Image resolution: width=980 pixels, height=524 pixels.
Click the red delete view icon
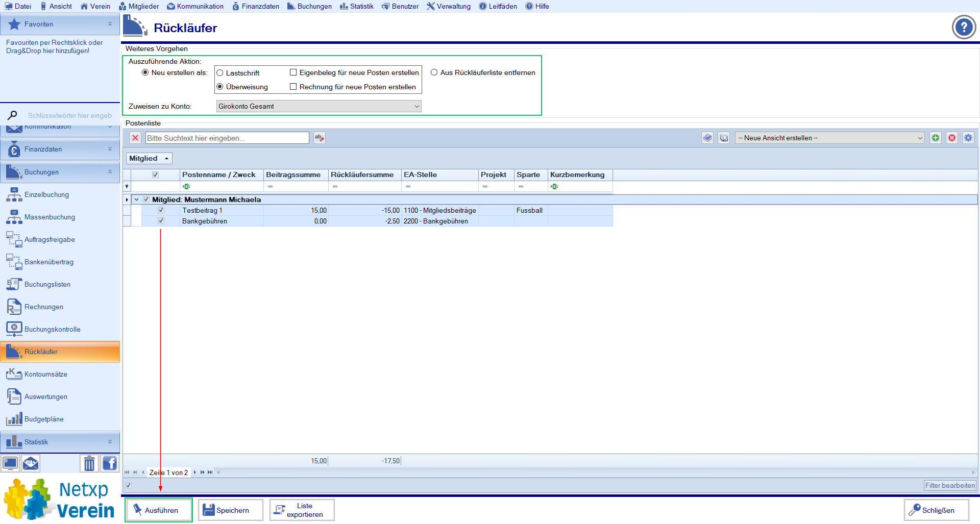point(951,138)
